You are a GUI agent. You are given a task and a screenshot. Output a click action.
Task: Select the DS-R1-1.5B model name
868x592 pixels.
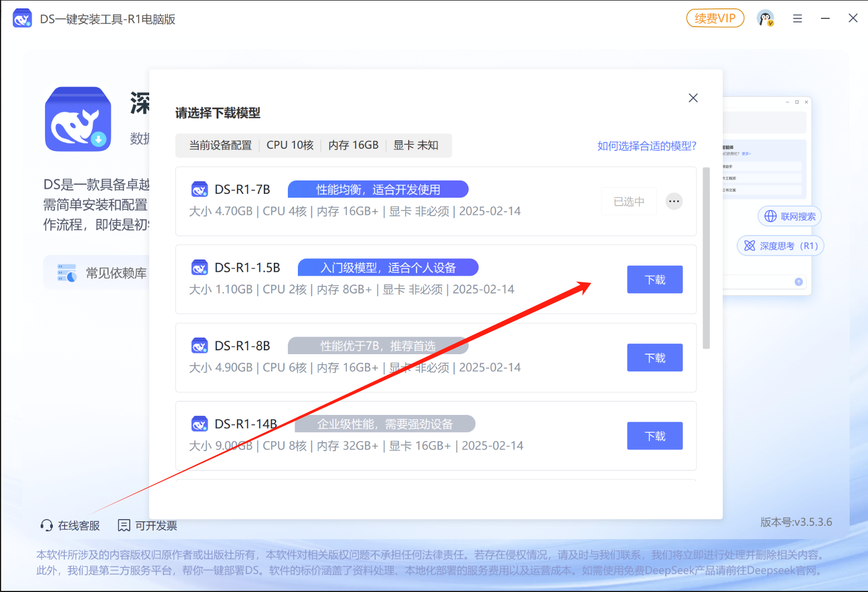247,268
